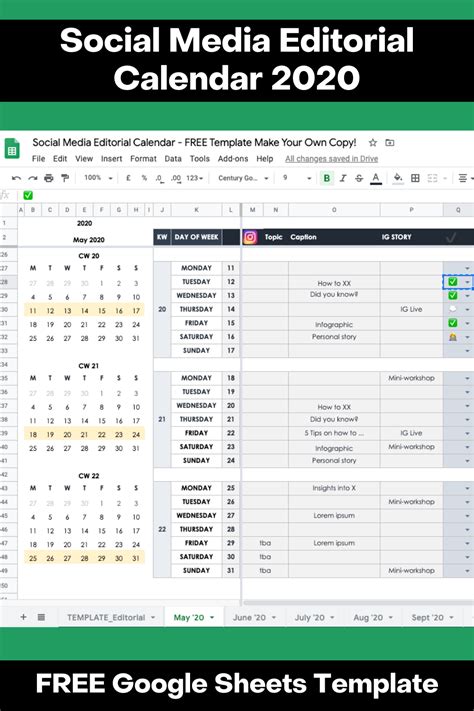The height and width of the screenshot is (711, 474).
Task: Click the horizontal scrollbar above sheet tabs
Action: click(358, 603)
